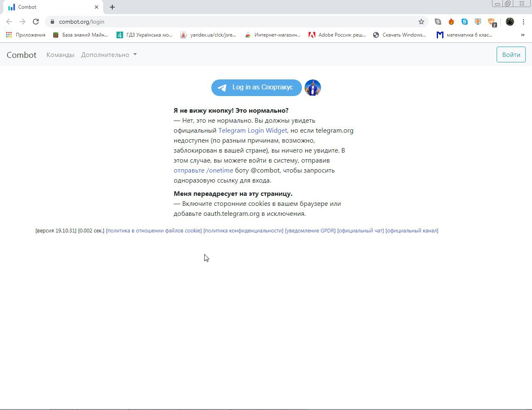The image size is (532, 410).
Task: Open the yandex.ua/clck bookmark
Action: pos(208,35)
